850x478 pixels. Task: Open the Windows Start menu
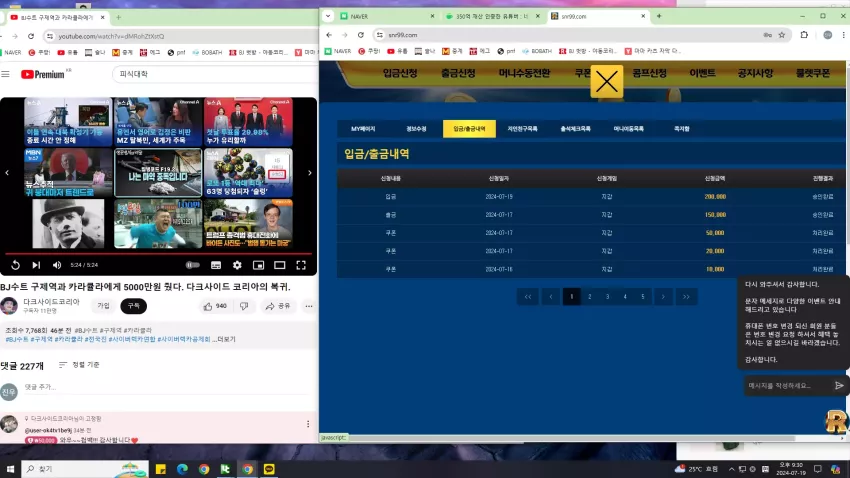click(10, 469)
